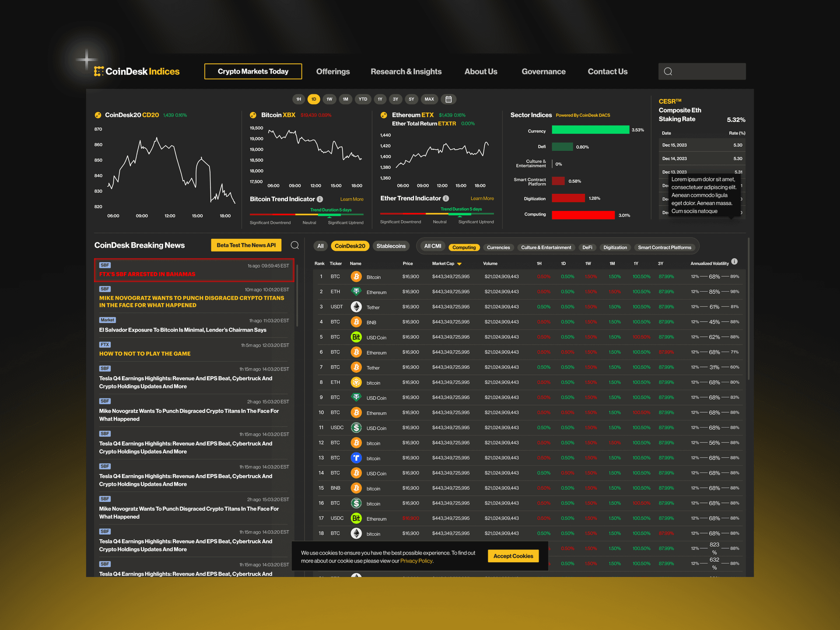Screen dimensions: 840x630
Task: Click the header search input field
Action: [702, 71]
